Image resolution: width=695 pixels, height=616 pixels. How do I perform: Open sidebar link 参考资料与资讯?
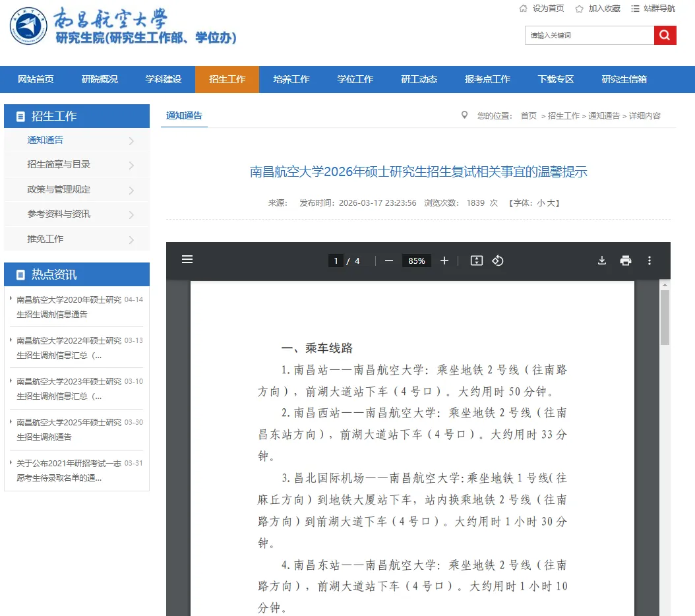pyautogui.click(x=59, y=214)
